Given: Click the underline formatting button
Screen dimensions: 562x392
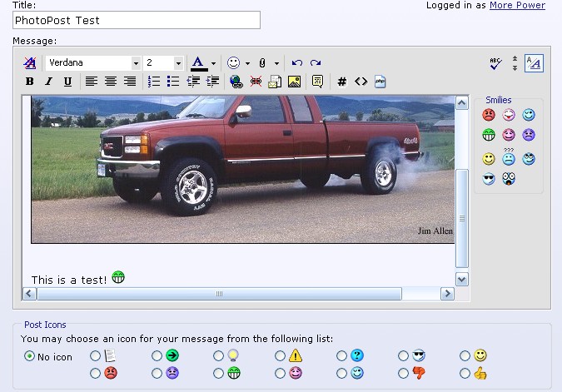Looking at the screenshot, I should tap(67, 82).
